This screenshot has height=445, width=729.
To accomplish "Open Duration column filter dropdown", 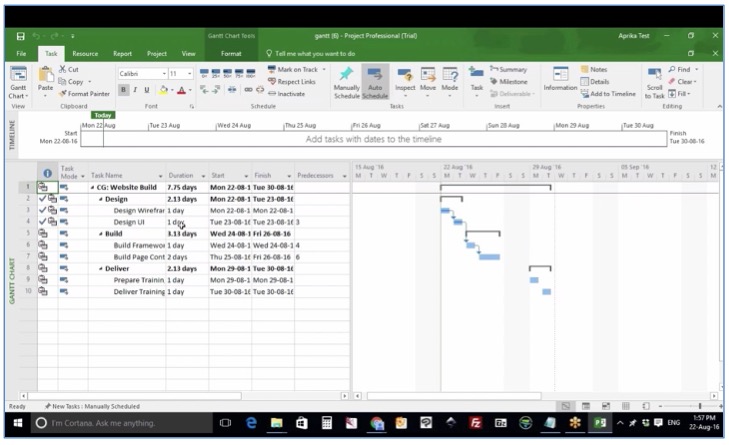I will [203, 176].
